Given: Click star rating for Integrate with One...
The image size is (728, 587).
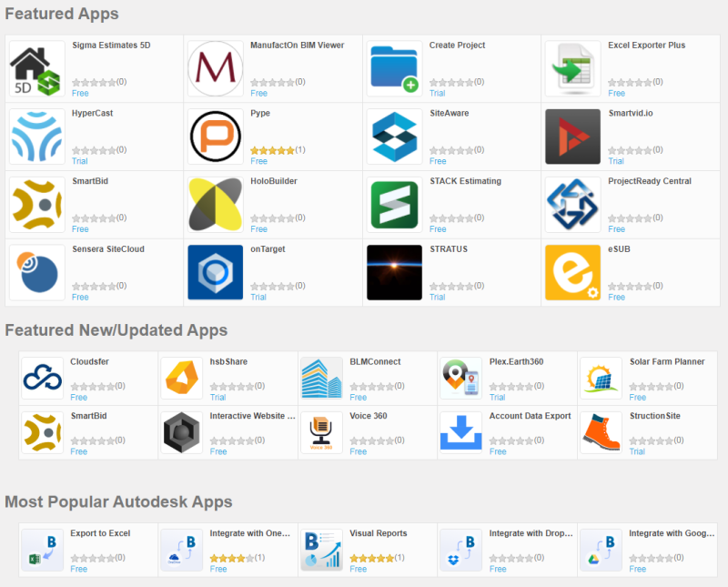Looking at the screenshot, I should coord(232,558).
